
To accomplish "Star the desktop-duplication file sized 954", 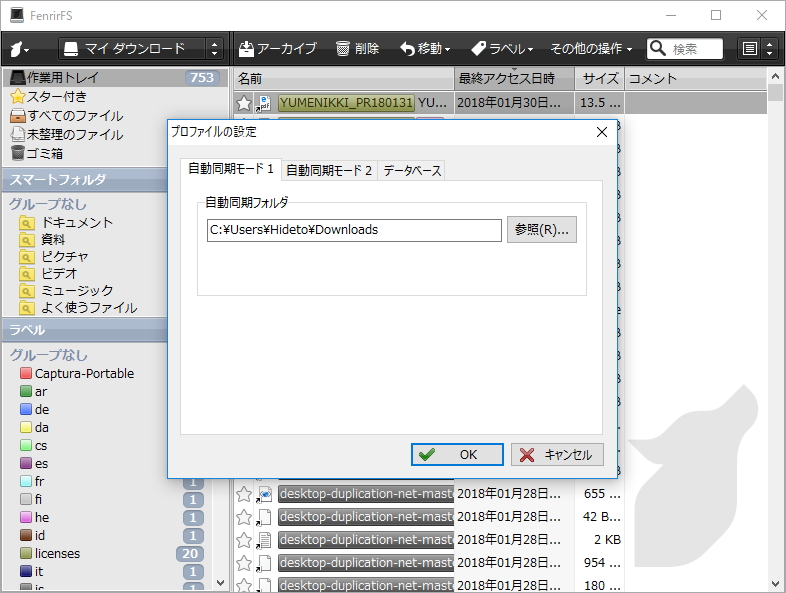I will [x=244, y=563].
